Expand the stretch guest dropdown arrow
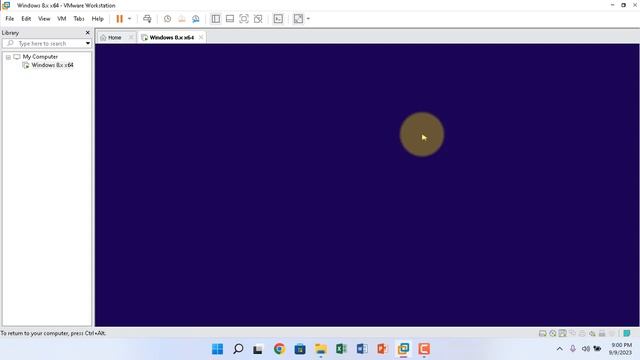640x360 pixels. coord(308,19)
